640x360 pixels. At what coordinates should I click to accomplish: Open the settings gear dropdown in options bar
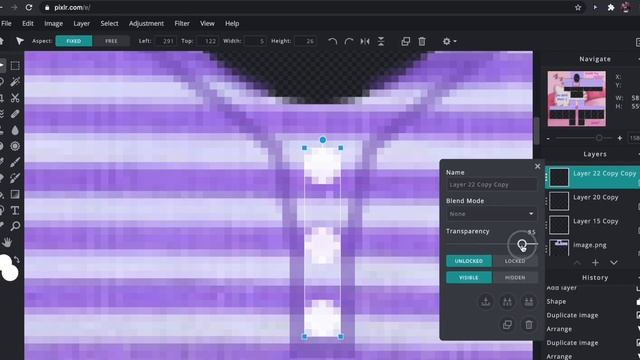[449, 41]
